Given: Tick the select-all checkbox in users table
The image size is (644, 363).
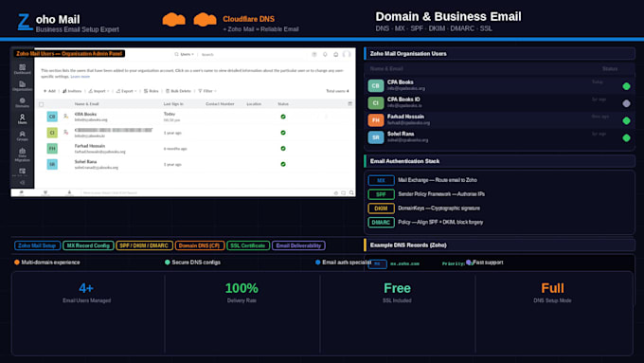Looking at the screenshot, I should (x=41, y=104).
